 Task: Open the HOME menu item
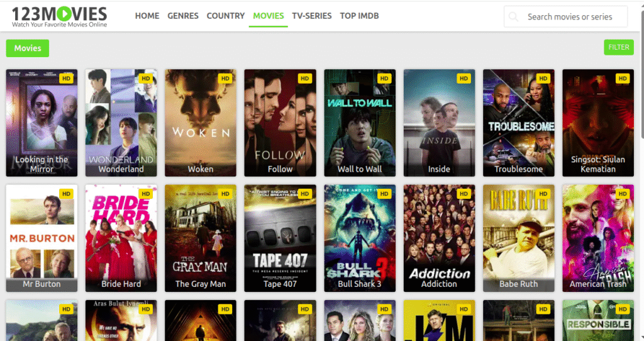(x=147, y=16)
